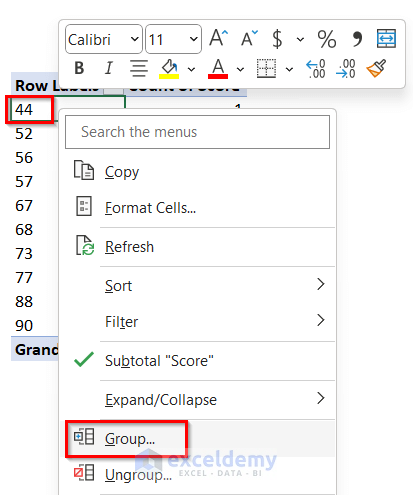Open the accounting format dropdown arrow
413x495 pixels.
point(300,39)
